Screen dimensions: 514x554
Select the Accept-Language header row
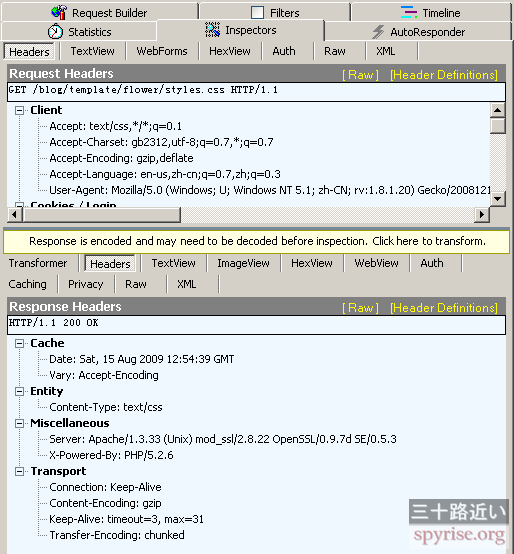165,174
